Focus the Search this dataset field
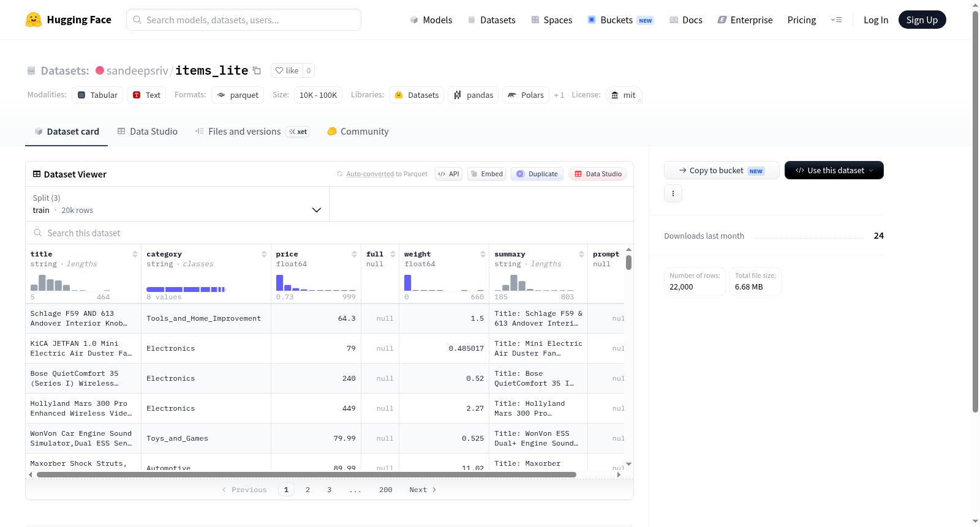The height and width of the screenshot is (527, 980). point(330,233)
